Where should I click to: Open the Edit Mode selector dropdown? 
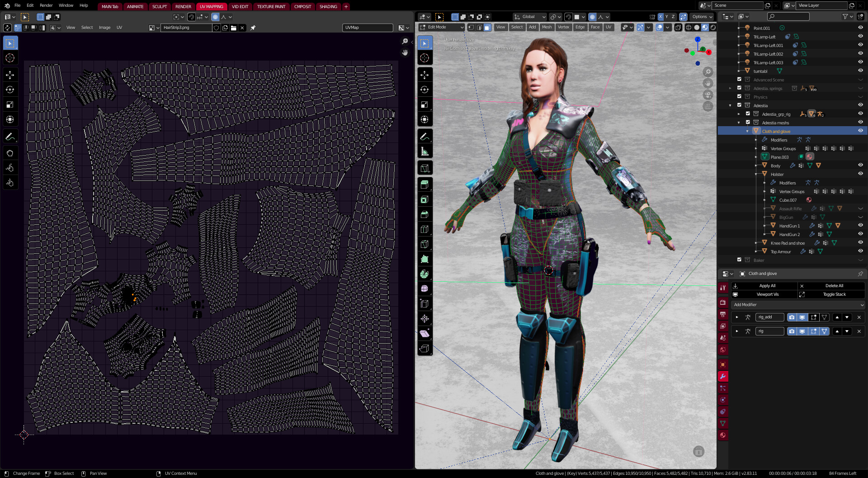click(x=442, y=27)
